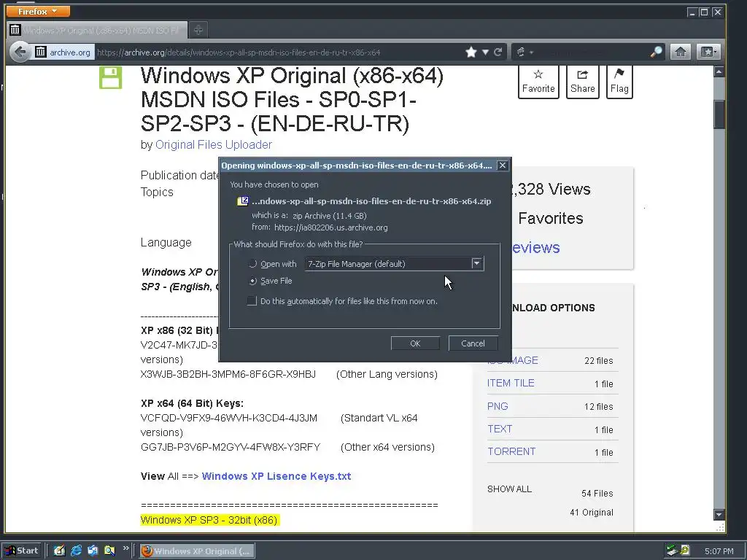The image size is (747, 560).
Task: Launch Internet Explorer from quick launch
Action: [x=76, y=551]
